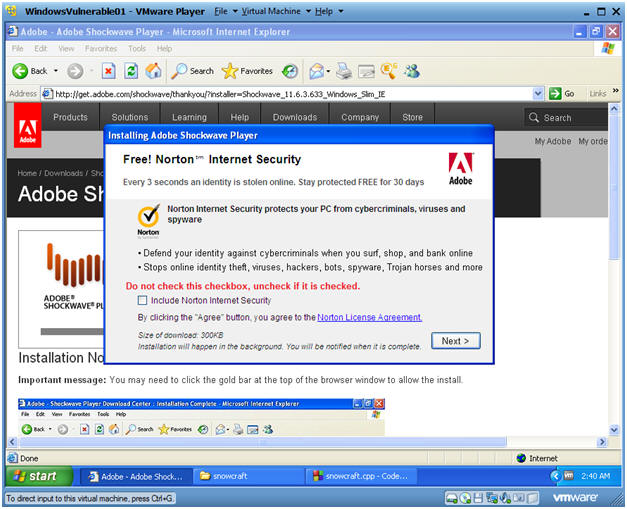Open the IE Favorites menu
627x509 pixels.
(101, 48)
